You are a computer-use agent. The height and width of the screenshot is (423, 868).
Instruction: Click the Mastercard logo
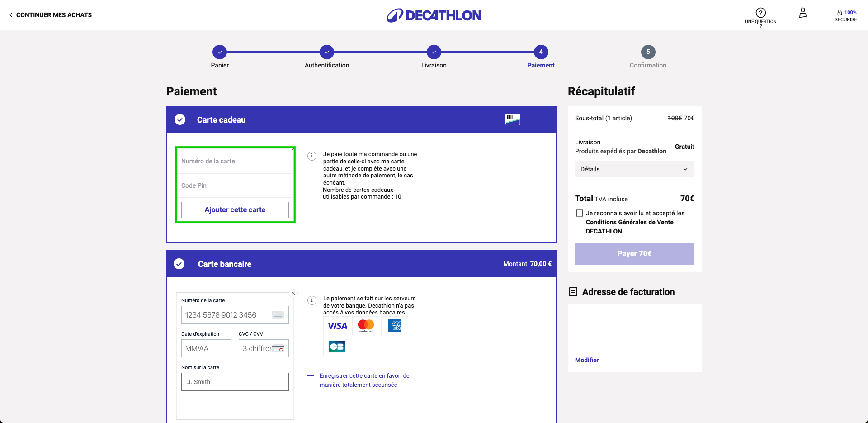(x=366, y=326)
